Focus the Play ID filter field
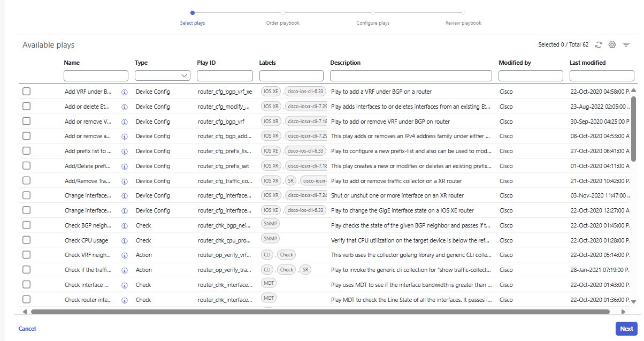The image size is (644, 341). coord(225,75)
